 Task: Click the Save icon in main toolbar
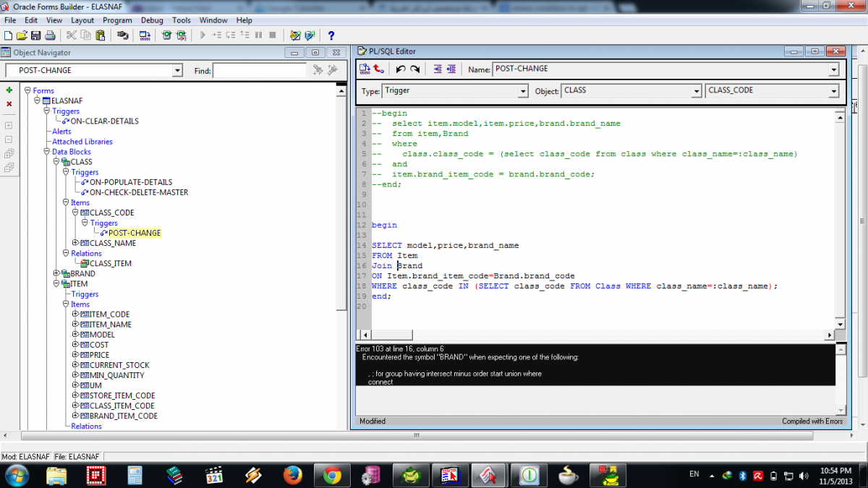35,35
